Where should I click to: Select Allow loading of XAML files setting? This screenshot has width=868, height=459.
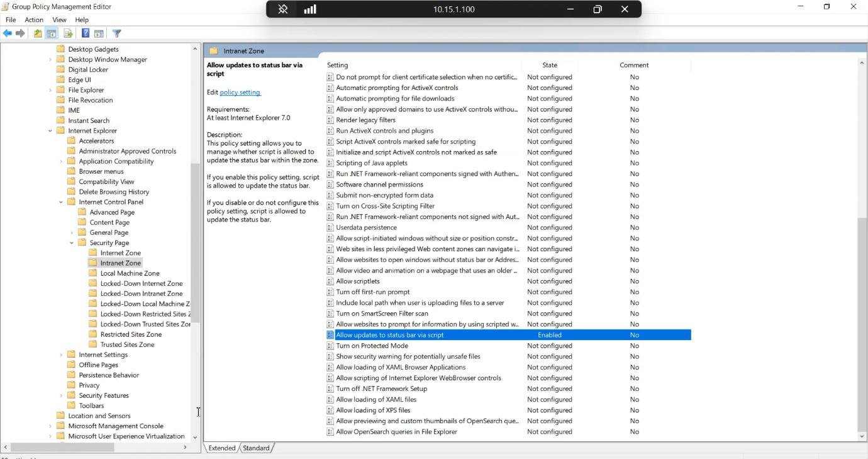(376, 400)
